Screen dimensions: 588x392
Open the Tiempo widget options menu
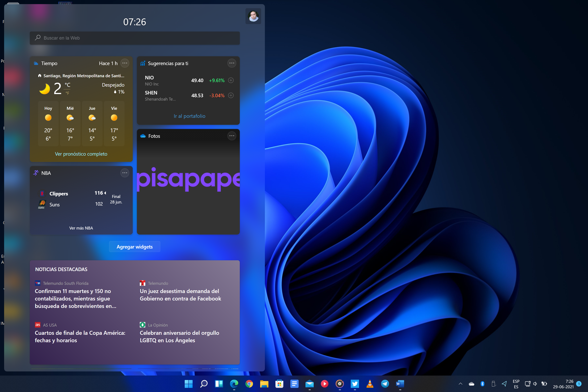125,63
